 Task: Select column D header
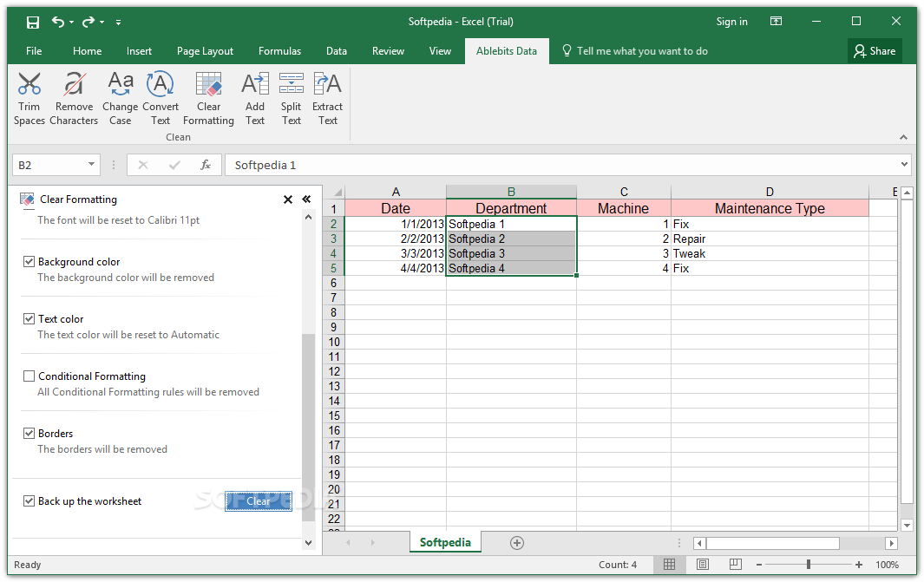[770, 192]
